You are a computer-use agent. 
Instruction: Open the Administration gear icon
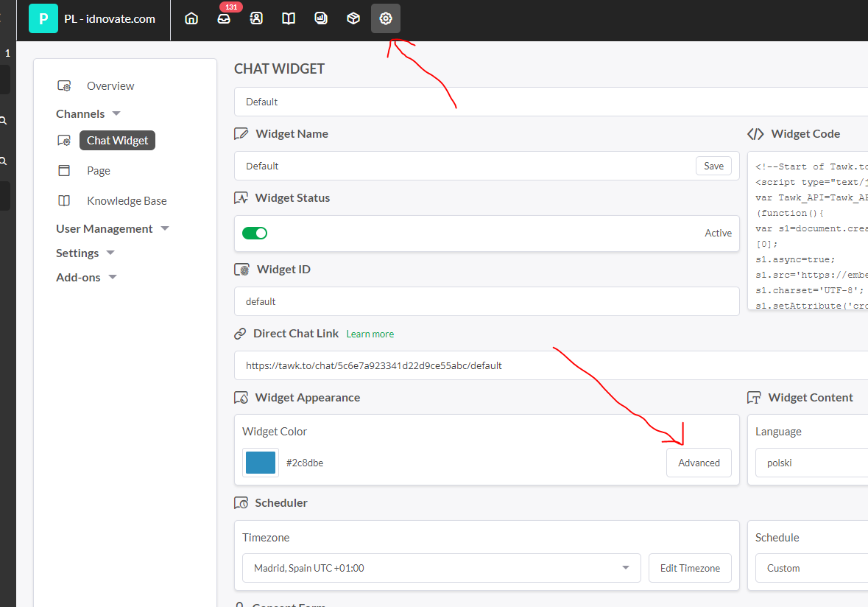tap(386, 18)
